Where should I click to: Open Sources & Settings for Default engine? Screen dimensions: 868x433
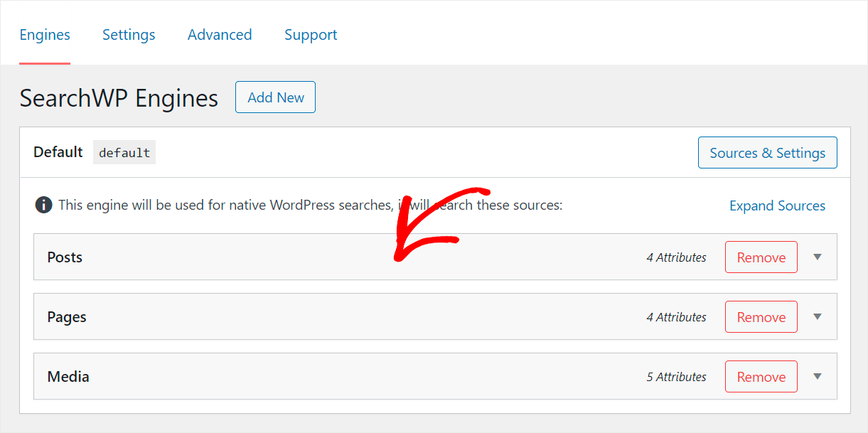[767, 153]
